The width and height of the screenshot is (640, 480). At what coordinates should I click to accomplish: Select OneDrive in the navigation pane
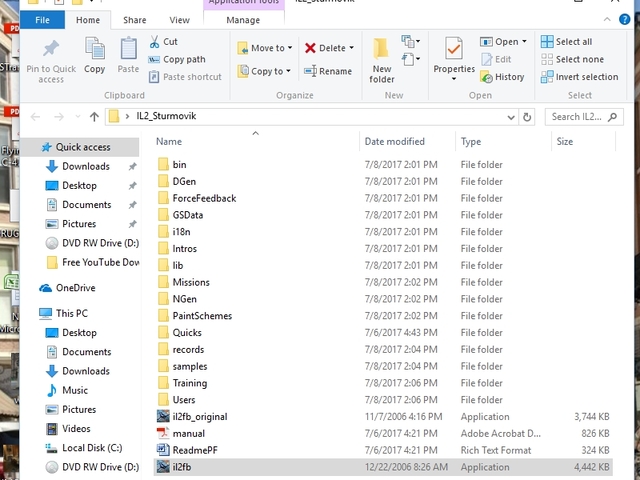coord(67,288)
